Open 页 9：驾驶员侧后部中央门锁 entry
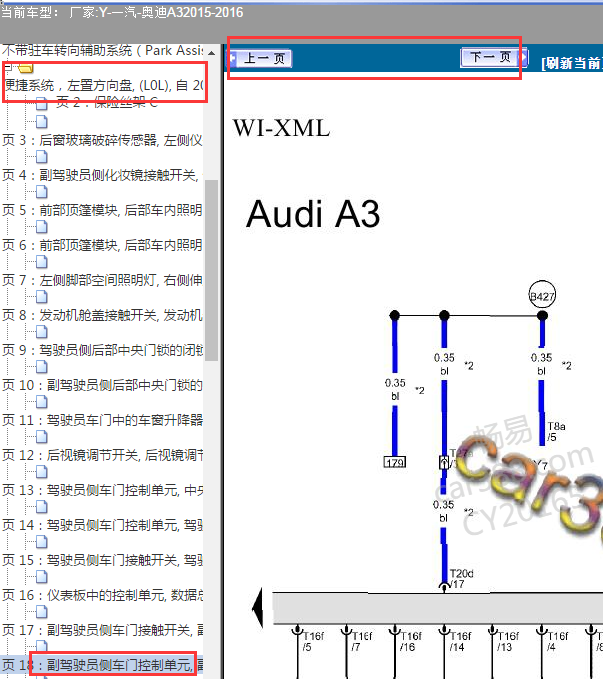 (x=102, y=350)
